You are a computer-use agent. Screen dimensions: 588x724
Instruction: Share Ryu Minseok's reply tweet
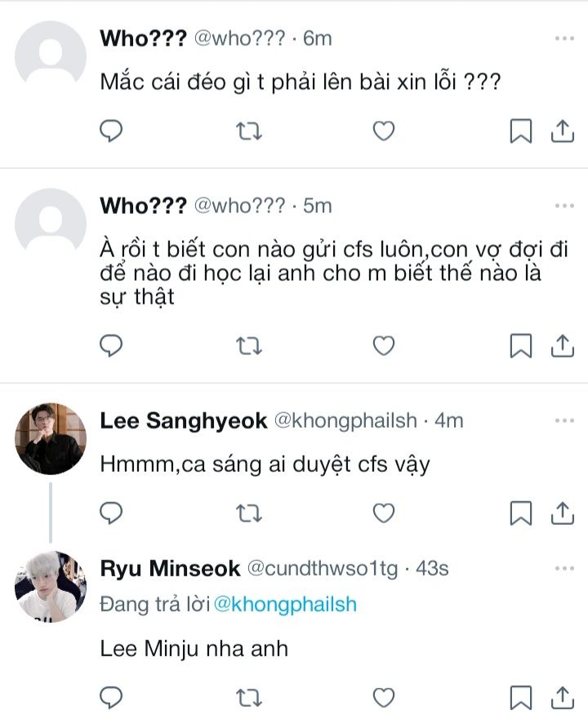562,698
